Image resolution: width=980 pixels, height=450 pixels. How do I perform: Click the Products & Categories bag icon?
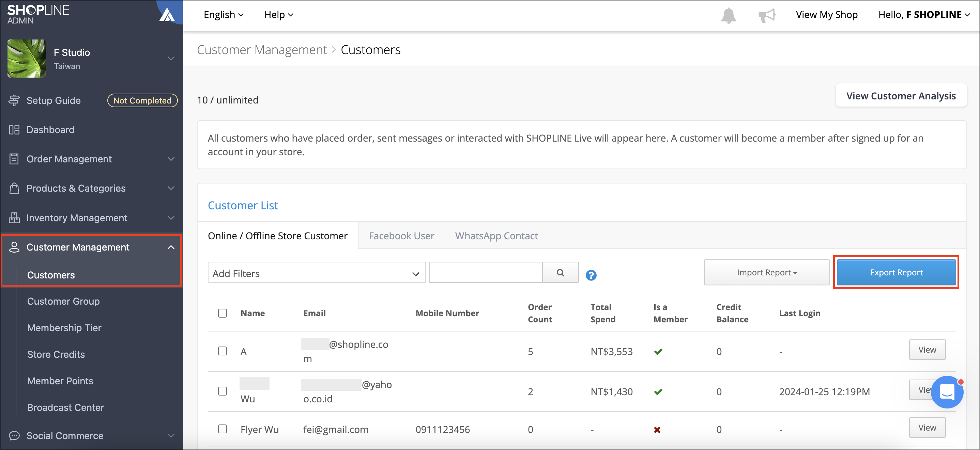[14, 188]
